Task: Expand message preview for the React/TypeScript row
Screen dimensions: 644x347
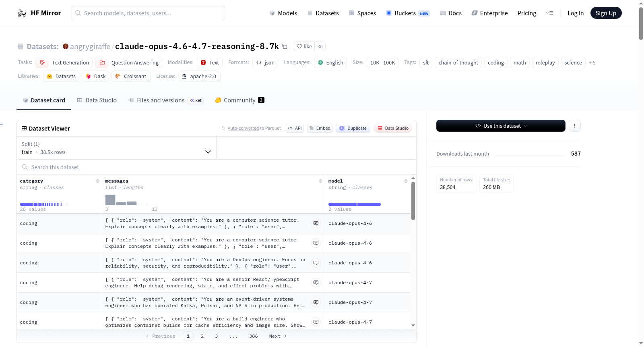Action: [316, 283]
